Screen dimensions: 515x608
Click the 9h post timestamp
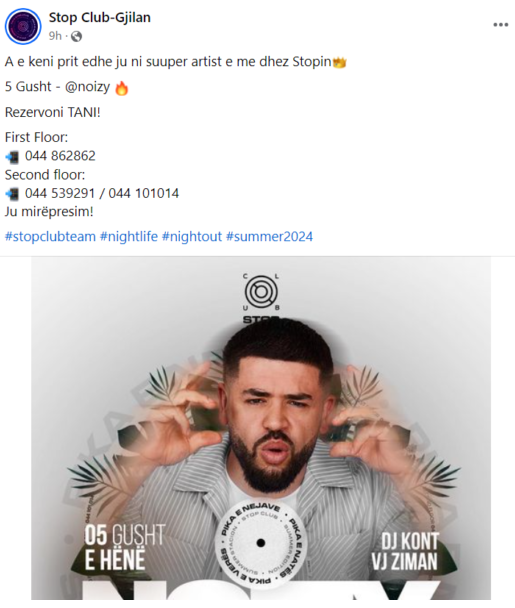(x=55, y=36)
